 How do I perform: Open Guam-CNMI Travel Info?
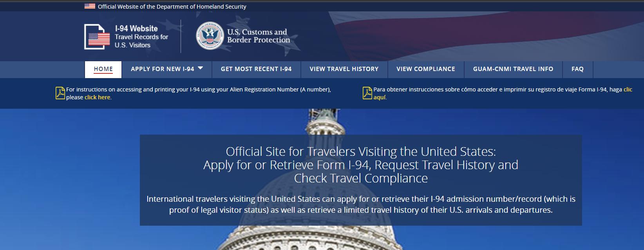tap(513, 69)
